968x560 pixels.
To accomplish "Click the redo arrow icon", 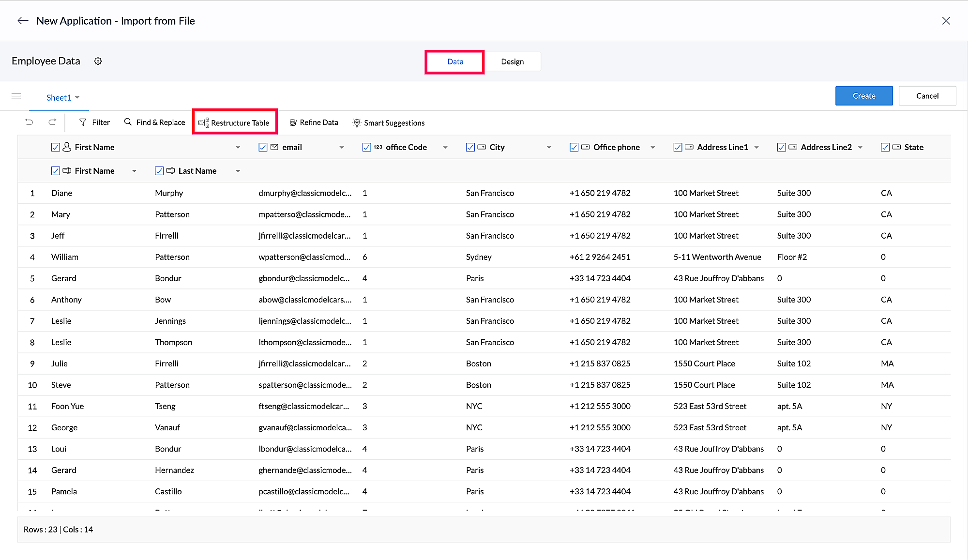I will coord(52,122).
